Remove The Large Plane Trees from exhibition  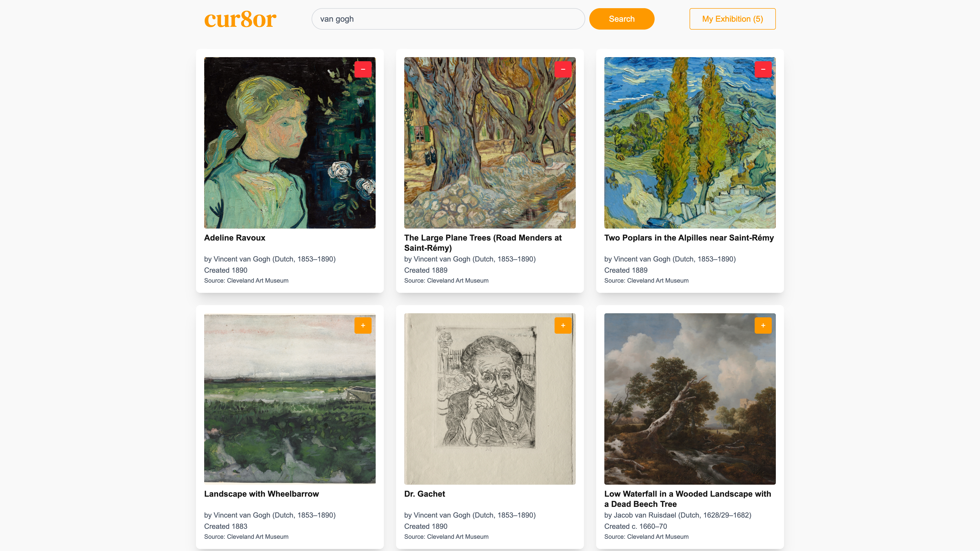click(563, 69)
